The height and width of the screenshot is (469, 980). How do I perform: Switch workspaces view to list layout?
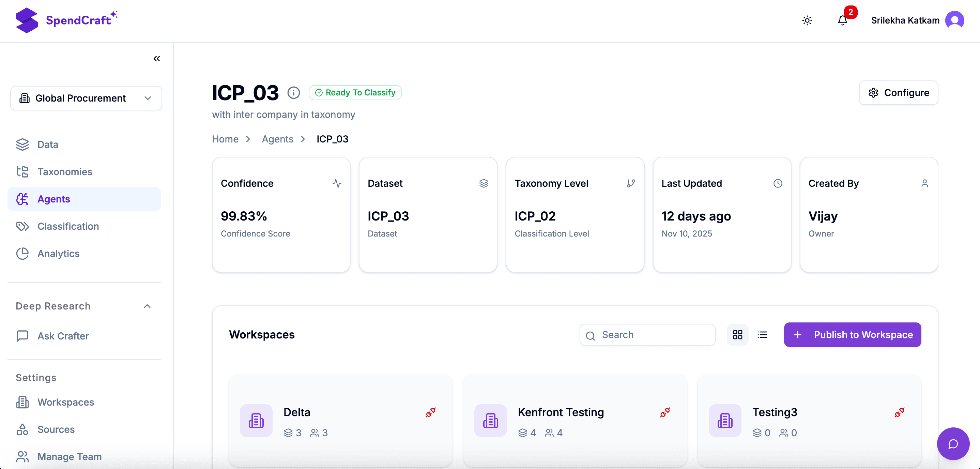(762, 335)
